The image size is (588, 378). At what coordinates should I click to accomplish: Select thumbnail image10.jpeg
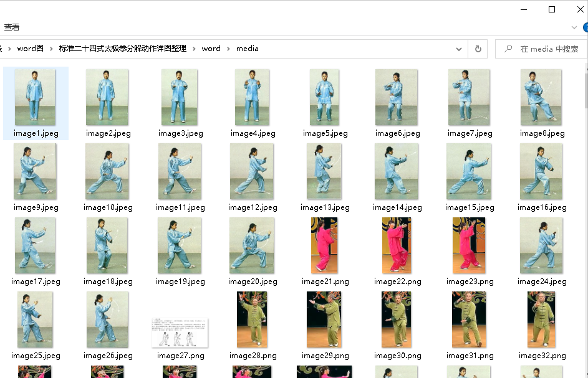coord(107,171)
